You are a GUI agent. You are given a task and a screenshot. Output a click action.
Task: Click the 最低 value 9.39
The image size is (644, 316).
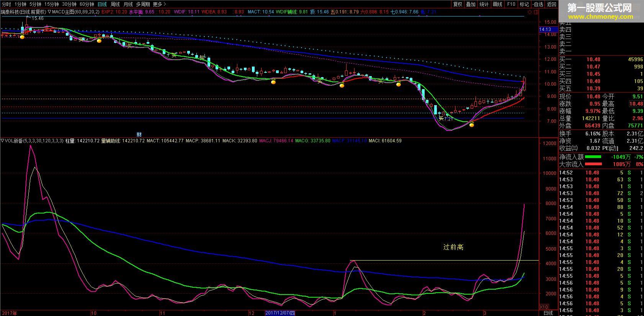pyautogui.click(x=637, y=111)
